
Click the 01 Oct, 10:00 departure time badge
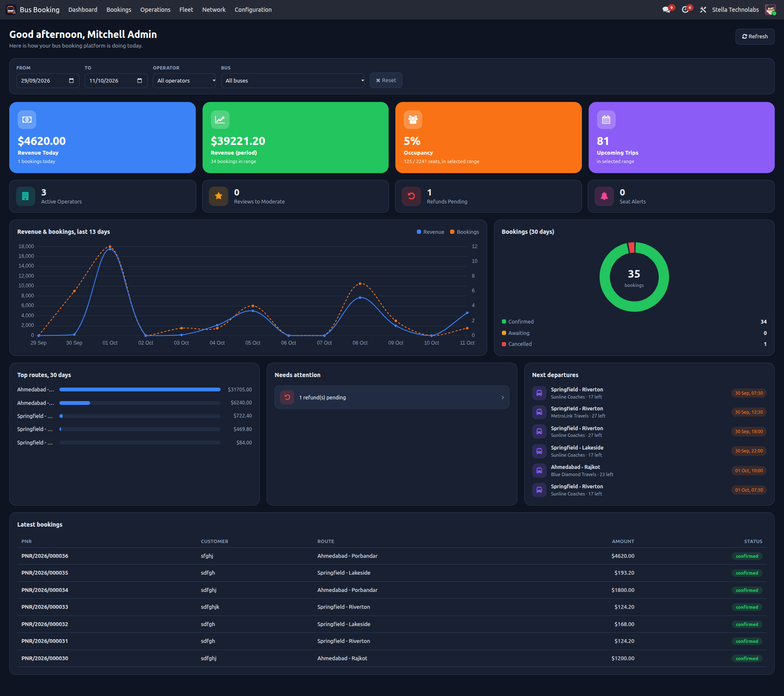point(749,471)
